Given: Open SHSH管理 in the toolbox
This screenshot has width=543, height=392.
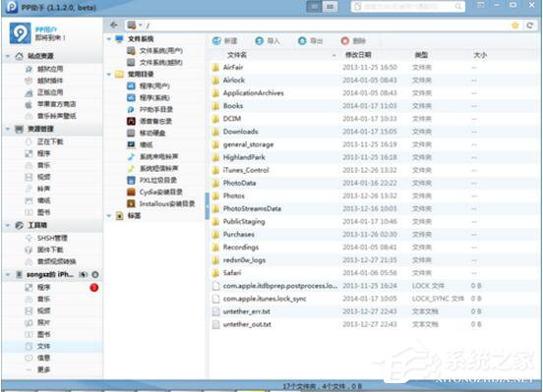Looking at the screenshot, I should click(52, 238).
